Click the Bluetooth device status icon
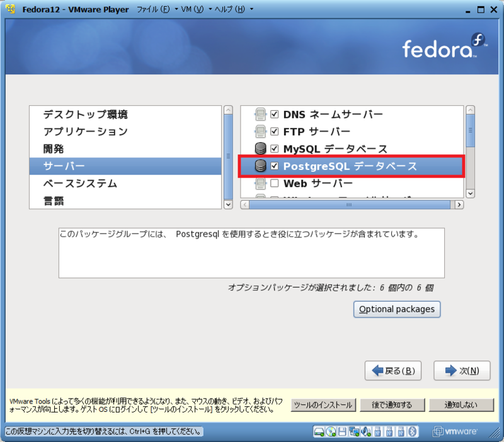Screen dimensions: 504x442 [410, 433]
